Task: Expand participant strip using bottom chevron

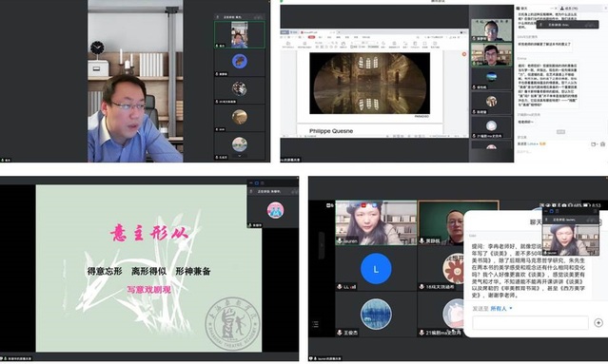Action: [240, 156]
